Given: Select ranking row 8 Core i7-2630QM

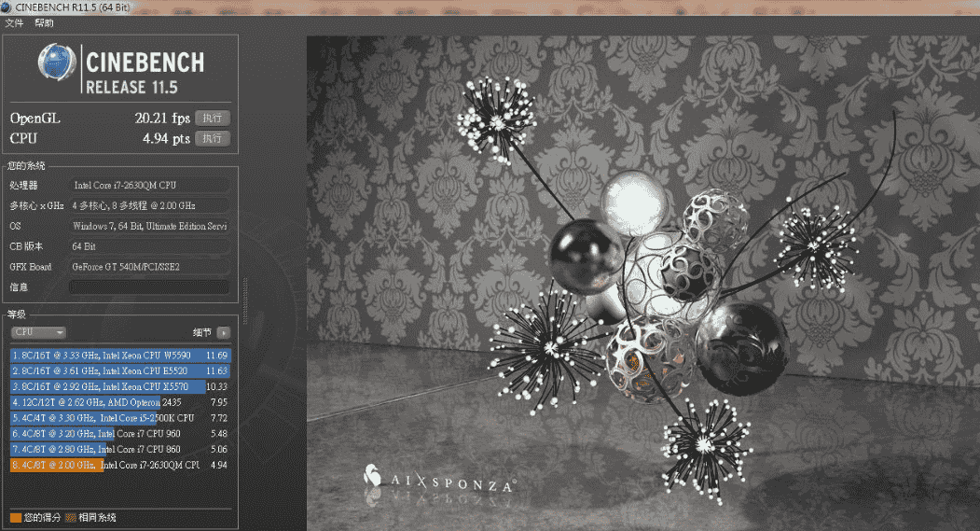Looking at the screenshot, I should pos(120,465).
